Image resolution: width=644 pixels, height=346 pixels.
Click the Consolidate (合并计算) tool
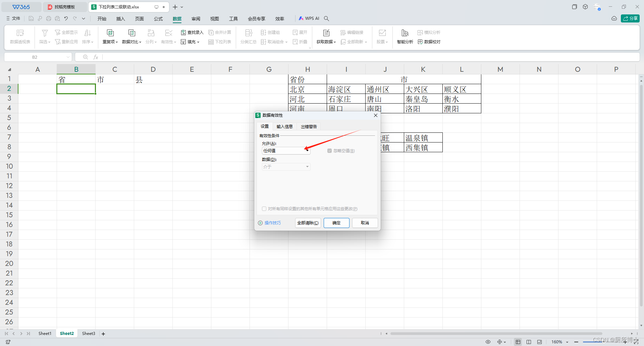coord(220,33)
